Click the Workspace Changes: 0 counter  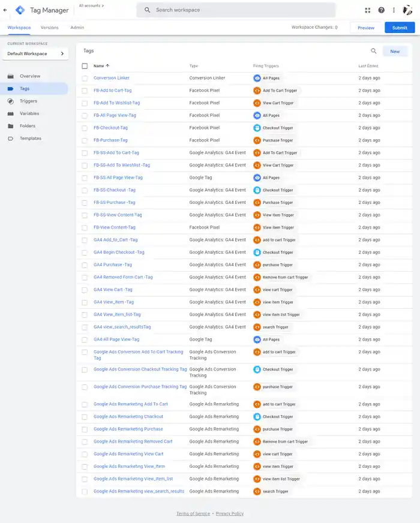314,28
